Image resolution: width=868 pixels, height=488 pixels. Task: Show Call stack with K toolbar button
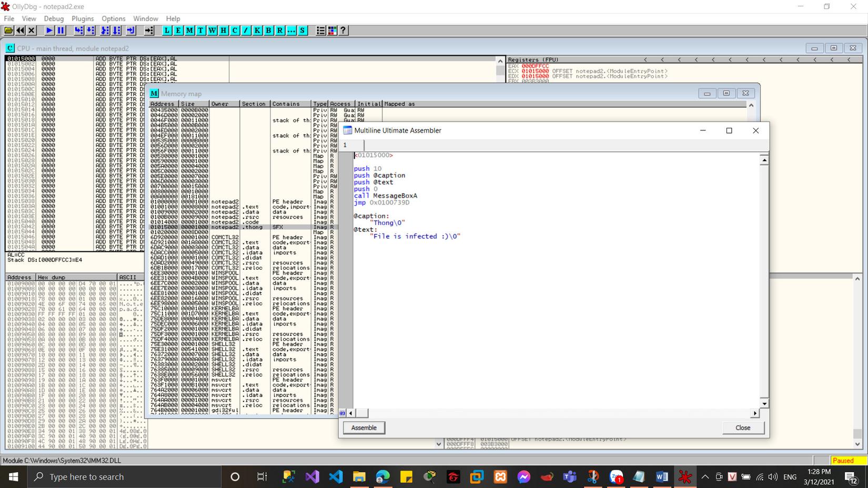(257, 30)
